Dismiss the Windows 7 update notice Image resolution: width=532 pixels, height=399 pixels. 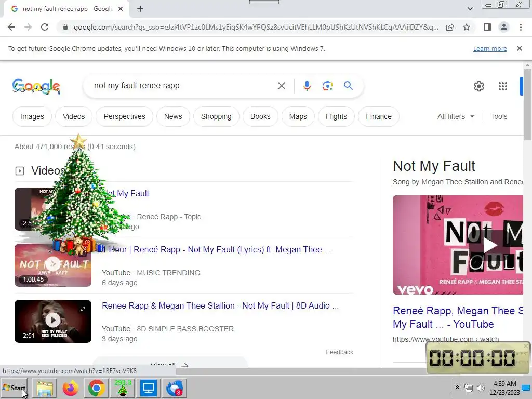520,48
